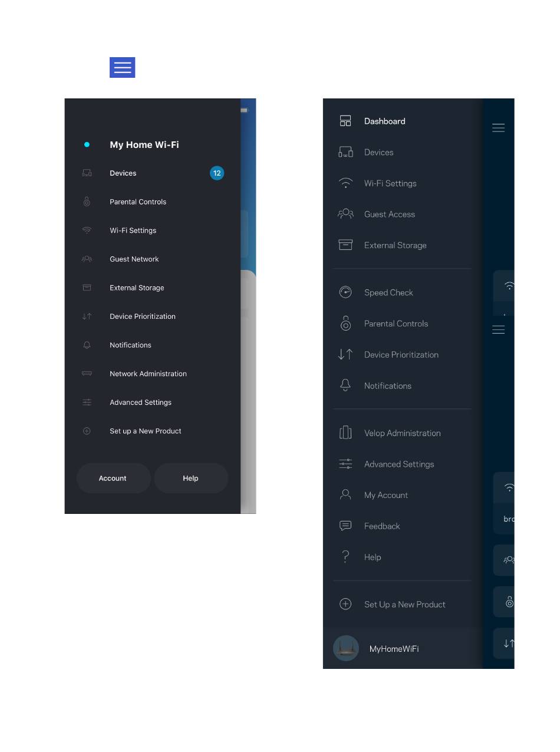Open the devices count badge showing 12

[x=217, y=173]
